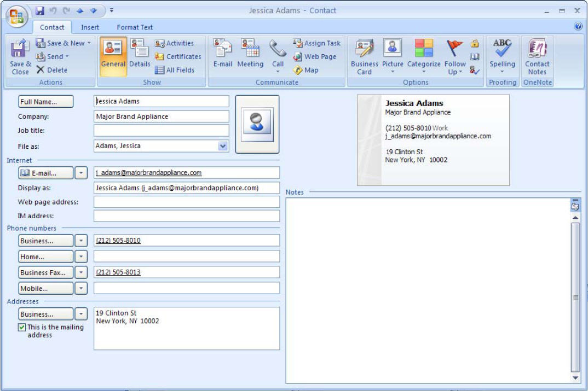Image resolution: width=588 pixels, height=391 pixels.
Task: Click the contact photo placeholder
Action: pos(257,124)
